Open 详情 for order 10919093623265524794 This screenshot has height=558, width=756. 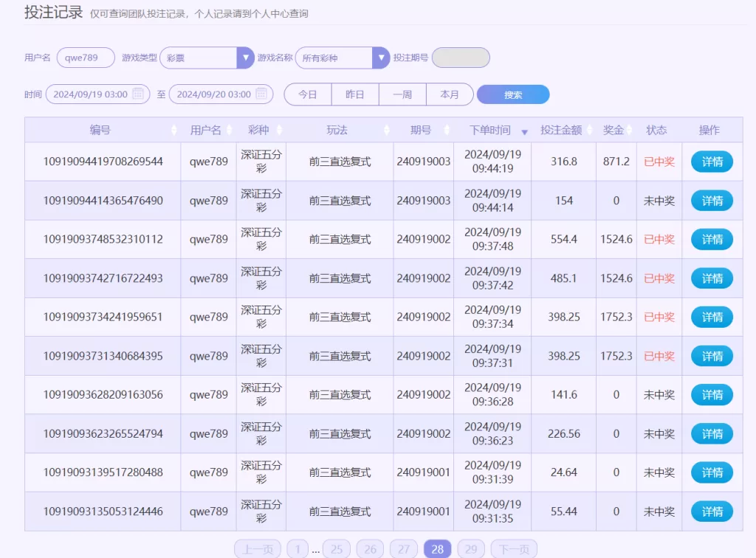(712, 434)
